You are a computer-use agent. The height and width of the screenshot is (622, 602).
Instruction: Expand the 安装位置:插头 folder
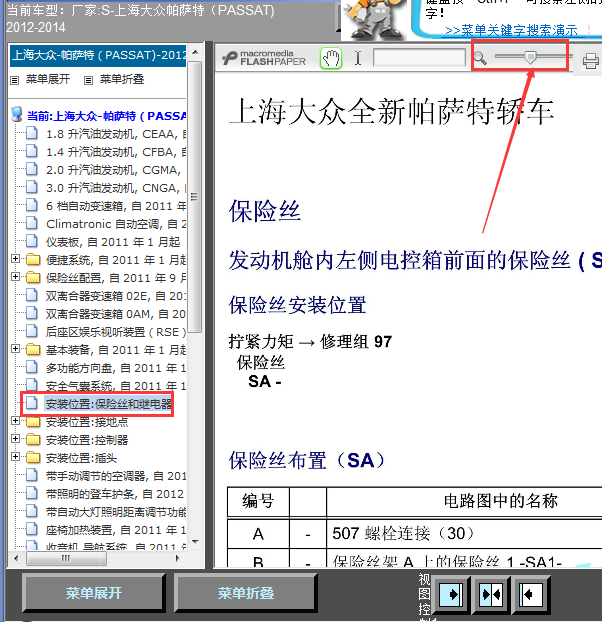(15, 457)
